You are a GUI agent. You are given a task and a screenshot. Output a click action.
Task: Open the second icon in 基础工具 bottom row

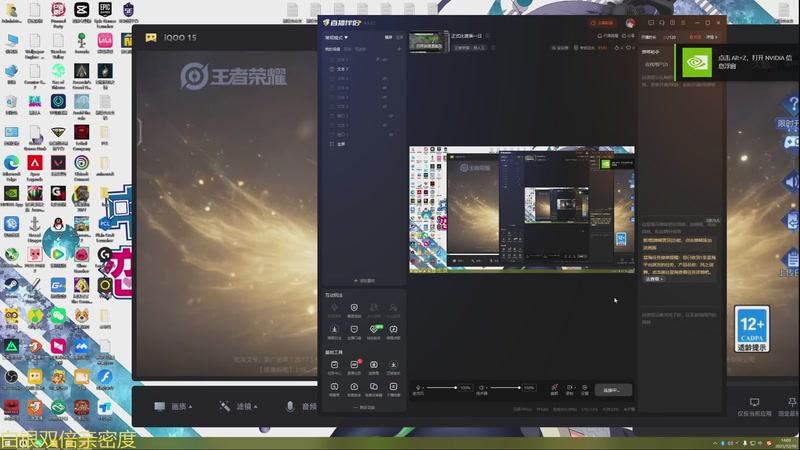(x=354, y=389)
